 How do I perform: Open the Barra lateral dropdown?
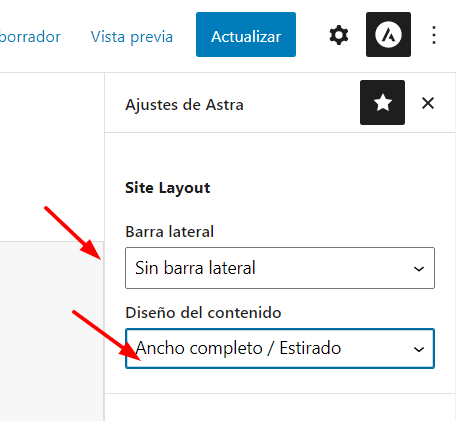(280, 268)
